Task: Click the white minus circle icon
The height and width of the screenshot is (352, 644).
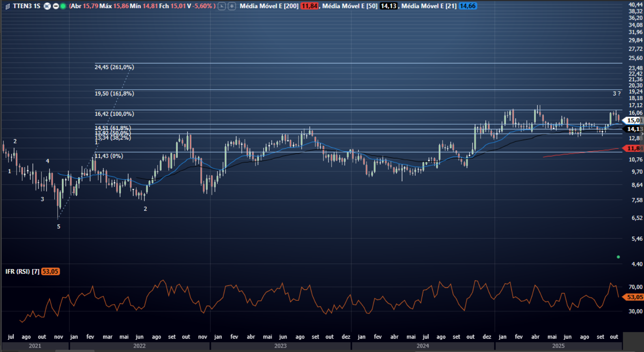Action: (x=56, y=6)
